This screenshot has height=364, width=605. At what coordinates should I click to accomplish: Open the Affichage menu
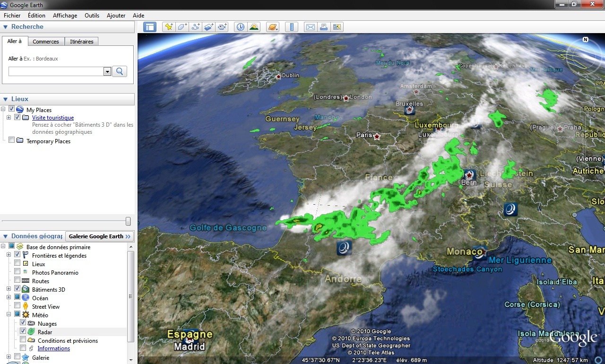[65, 16]
